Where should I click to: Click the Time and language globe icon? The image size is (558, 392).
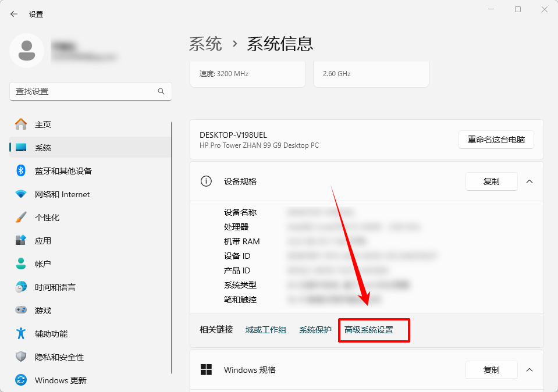point(21,287)
